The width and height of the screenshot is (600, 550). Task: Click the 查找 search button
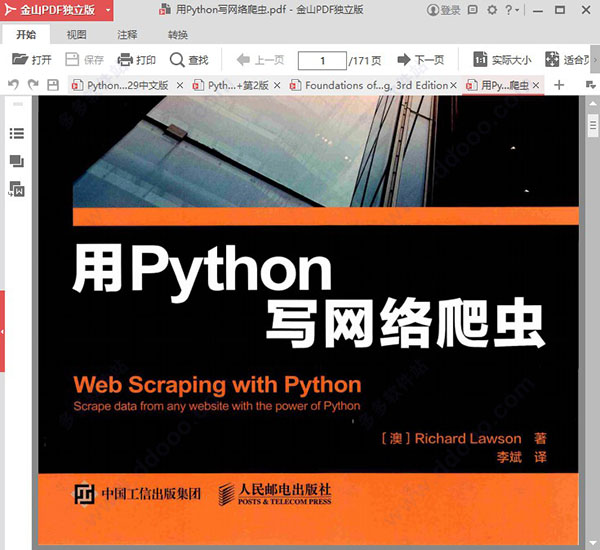[189, 60]
